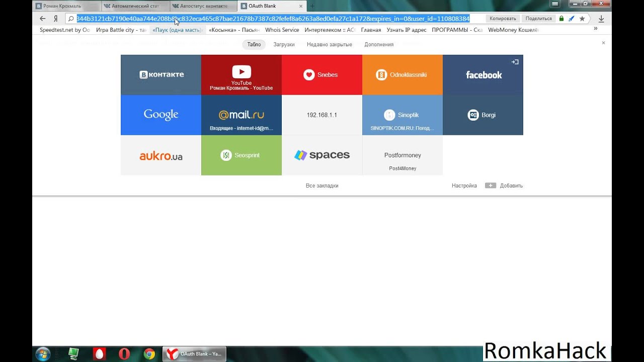Open the Google tile
This screenshot has height=362, width=644.
(161, 115)
